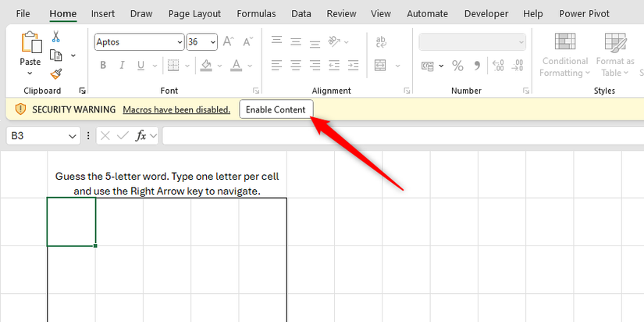644x322 pixels.
Task: Click the Borders icon
Action: pos(174,66)
